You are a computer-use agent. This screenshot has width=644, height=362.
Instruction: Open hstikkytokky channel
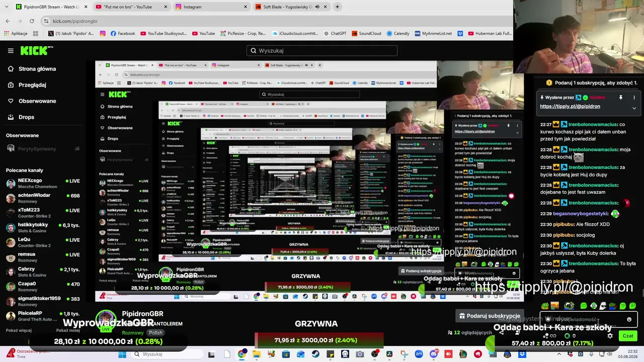pyautogui.click(x=43, y=227)
